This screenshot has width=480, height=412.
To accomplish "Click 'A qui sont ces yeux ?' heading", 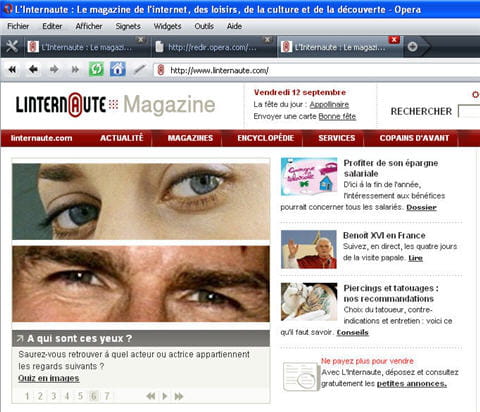I will coord(79,339).
